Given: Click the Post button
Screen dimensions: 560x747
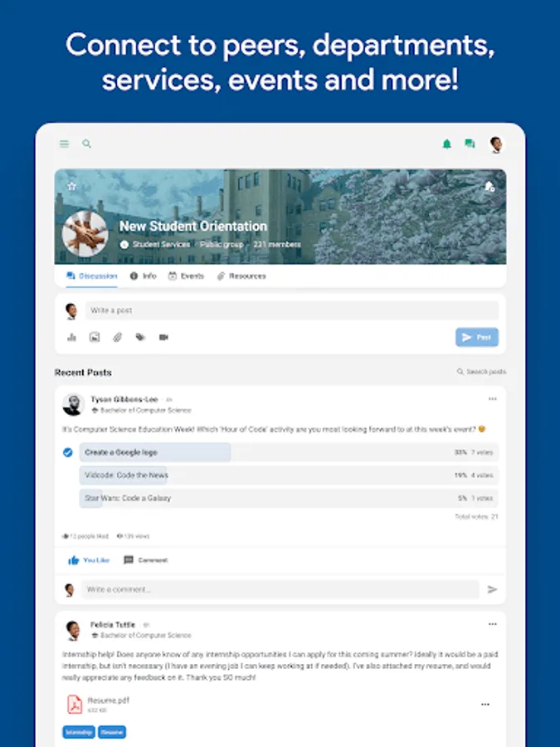Looking at the screenshot, I should [x=477, y=337].
